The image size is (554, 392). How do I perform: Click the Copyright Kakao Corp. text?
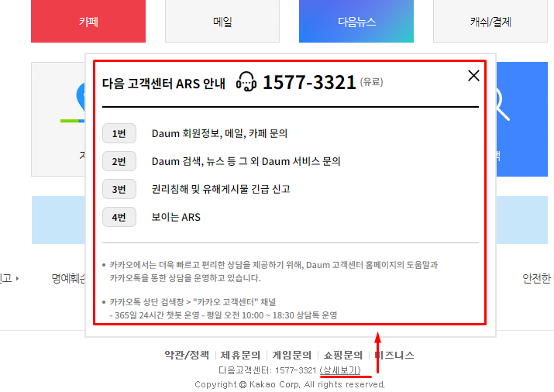[x=290, y=384]
